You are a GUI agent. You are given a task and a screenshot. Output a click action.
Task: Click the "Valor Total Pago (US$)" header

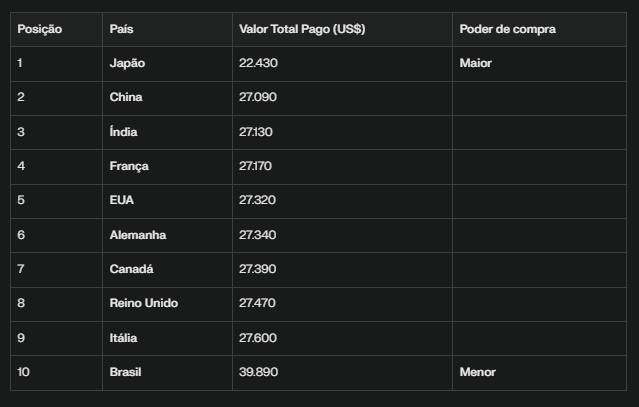tap(302, 29)
